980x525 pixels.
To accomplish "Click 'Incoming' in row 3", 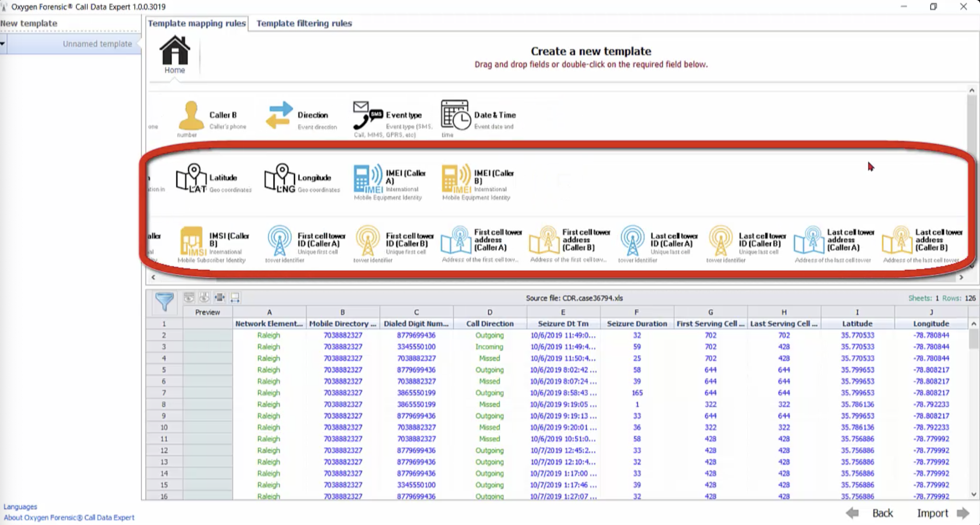I will pos(489,347).
